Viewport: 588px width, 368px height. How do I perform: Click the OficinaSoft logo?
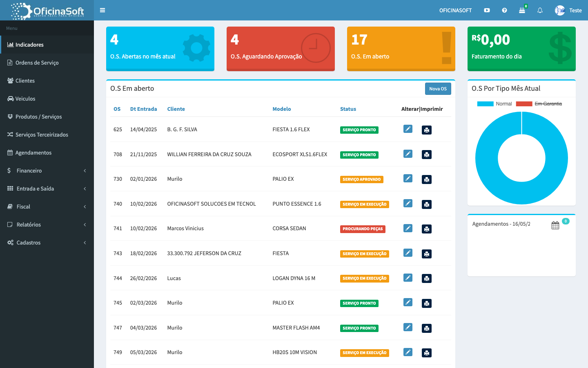(x=47, y=10)
